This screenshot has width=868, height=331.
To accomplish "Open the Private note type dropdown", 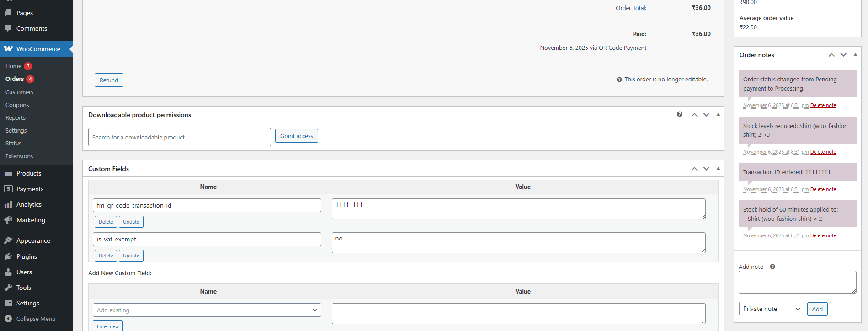I will point(772,309).
